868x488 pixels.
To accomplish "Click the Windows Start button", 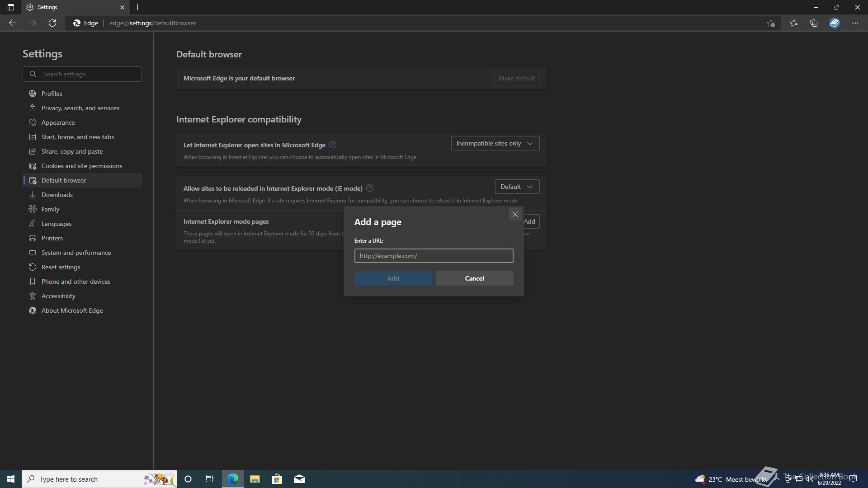I will coord(11,479).
